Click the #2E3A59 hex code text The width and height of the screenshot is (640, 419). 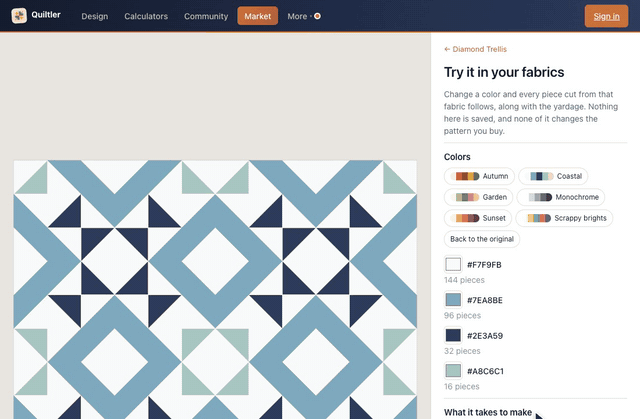(485, 336)
